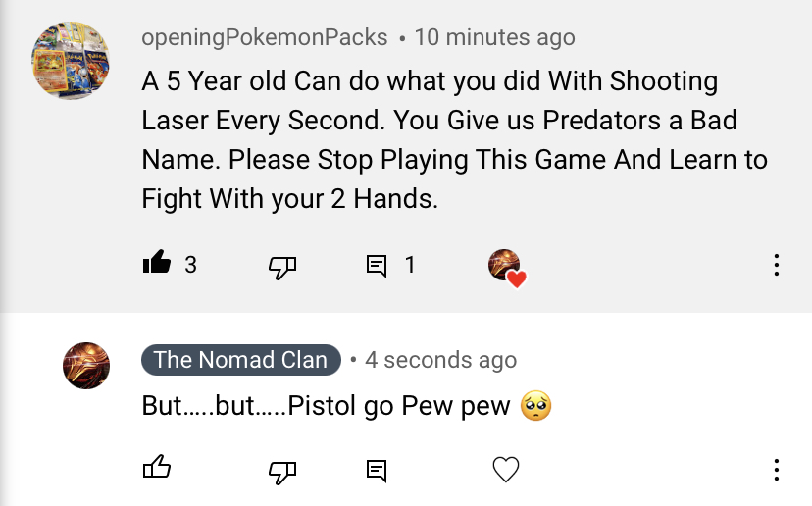This screenshot has height=506, width=812.
Task: Dislike the openingPokemonPacks comment
Action: pos(282,265)
